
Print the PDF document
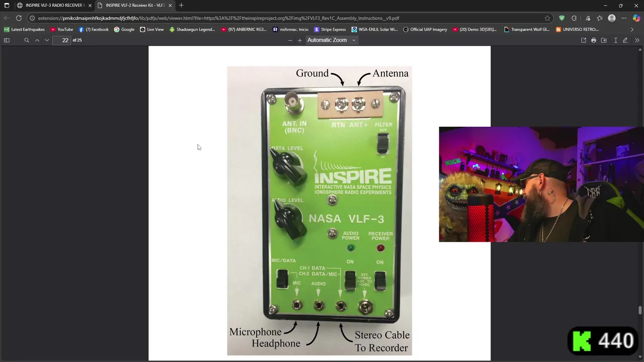594,40
